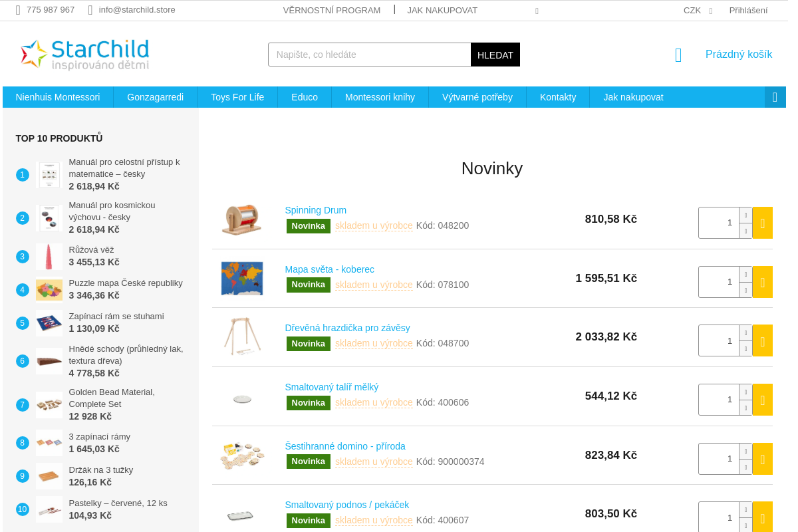Increase Mapa světa - koberec quantity
Screen dimensions: 798x532
click(x=745, y=274)
